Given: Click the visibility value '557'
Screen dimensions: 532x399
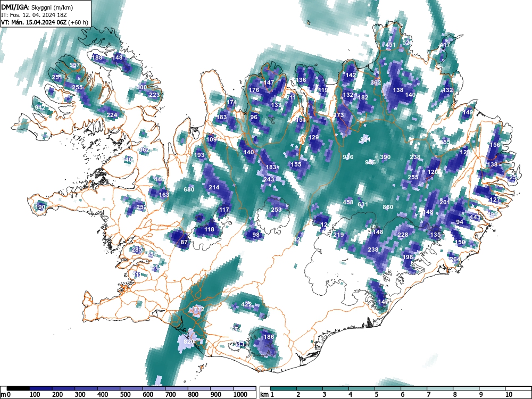Looking at the screenshot, I should click(74, 65).
